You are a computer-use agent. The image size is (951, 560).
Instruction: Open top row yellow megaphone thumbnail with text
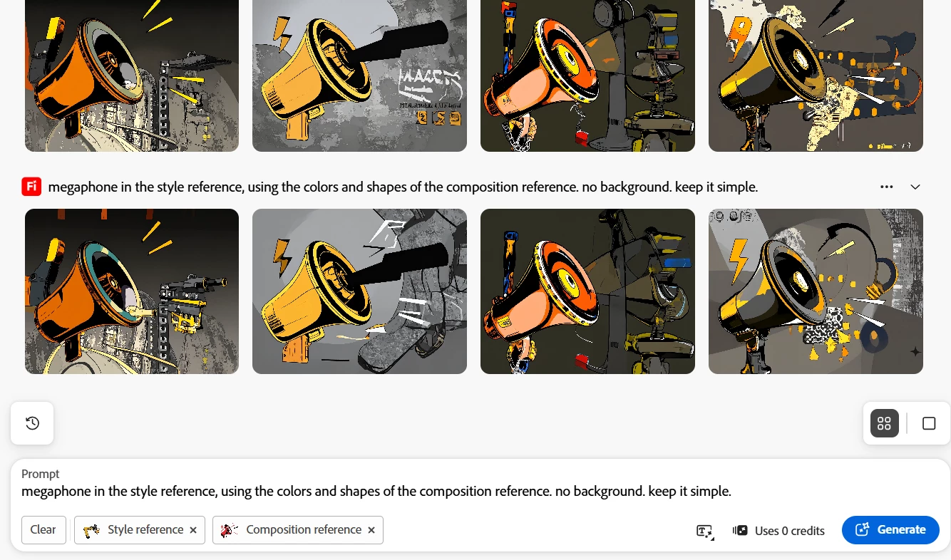click(359, 76)
